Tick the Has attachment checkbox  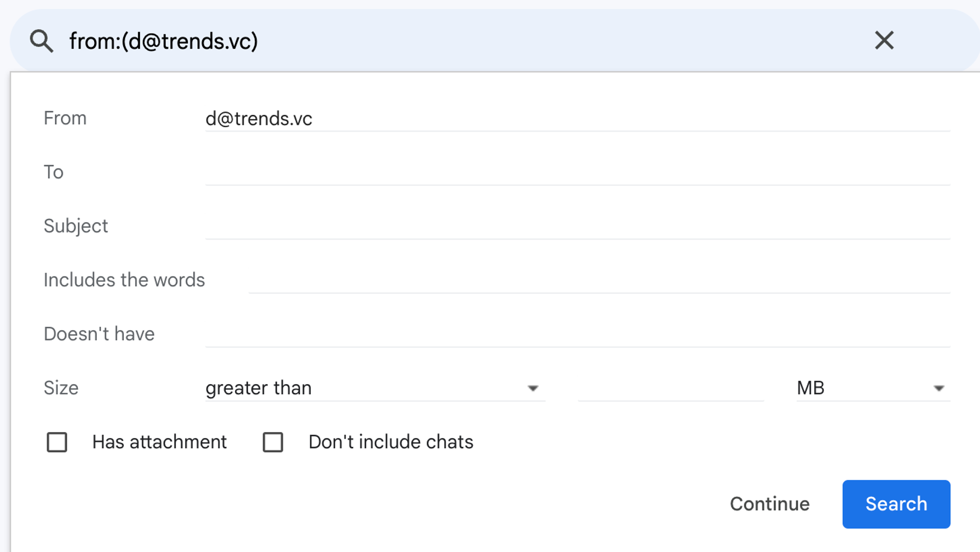(57, 442)
